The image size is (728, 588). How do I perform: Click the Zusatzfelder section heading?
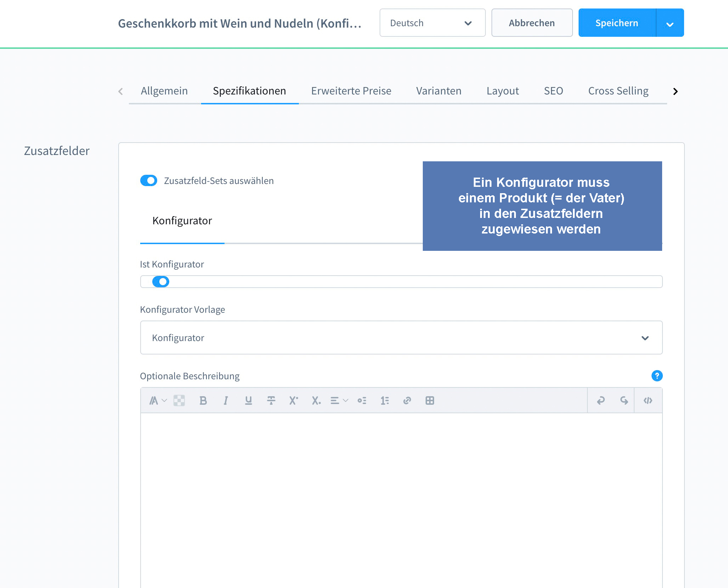click(x=57, y=151)
